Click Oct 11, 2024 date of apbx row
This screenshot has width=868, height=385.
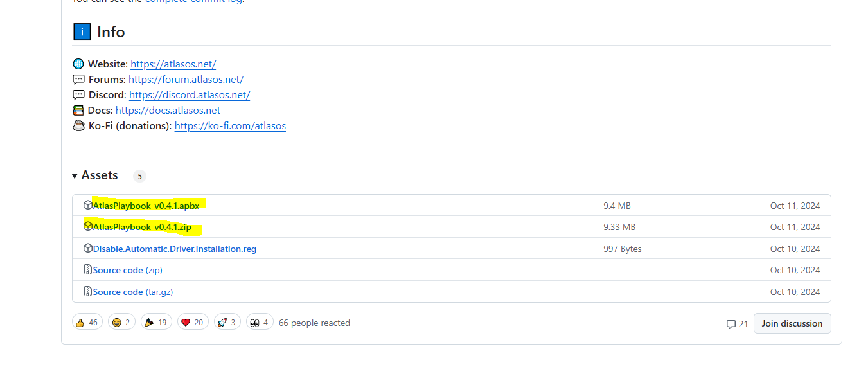(x=795, y=206)
